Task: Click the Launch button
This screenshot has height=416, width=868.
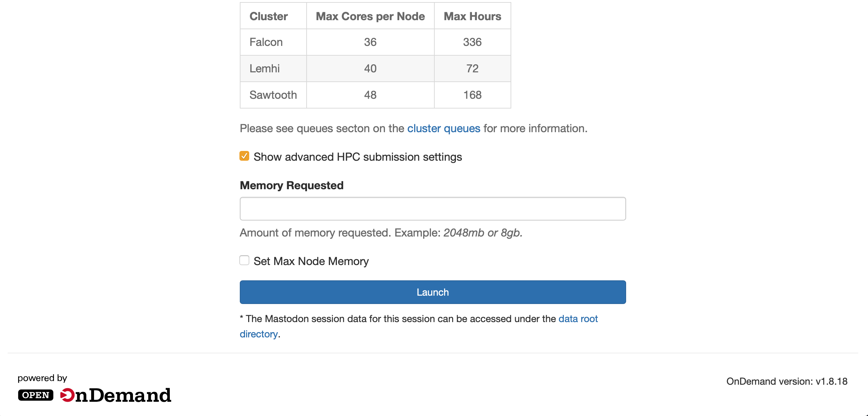Action: point(433,292)
